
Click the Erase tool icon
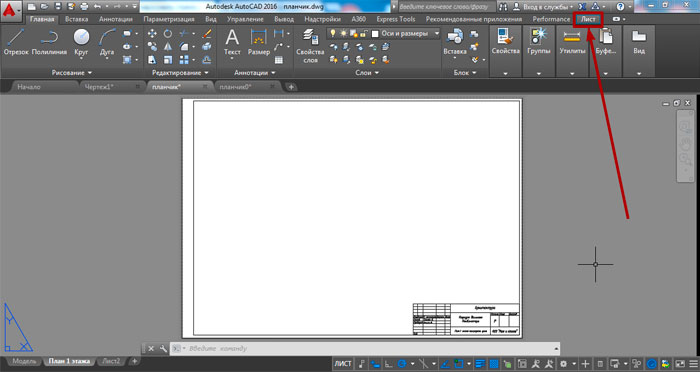pyautogui.click(x=207, y=33)
